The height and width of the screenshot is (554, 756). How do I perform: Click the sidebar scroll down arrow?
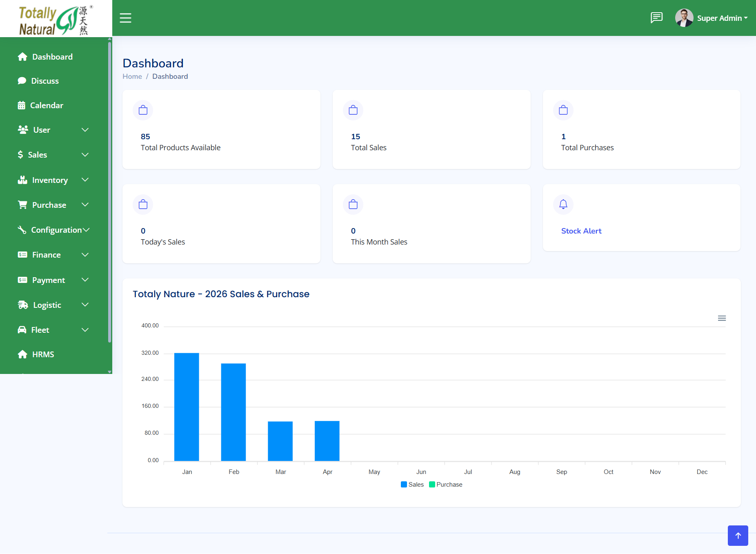pyautogui.click(x=109, y=372)
